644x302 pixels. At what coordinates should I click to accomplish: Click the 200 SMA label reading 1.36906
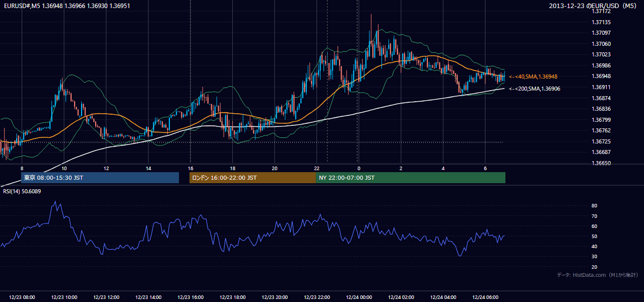click(535, 89)
